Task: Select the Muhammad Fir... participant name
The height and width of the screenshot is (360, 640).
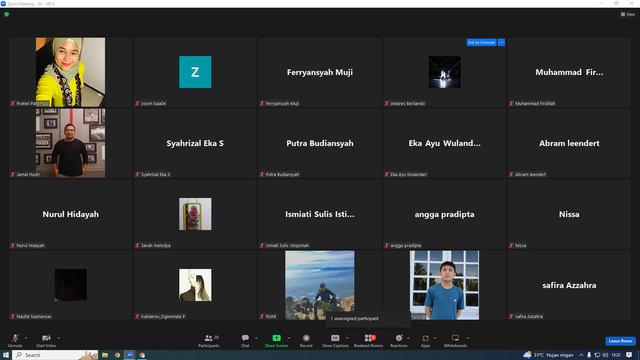Action: (569, 72)
